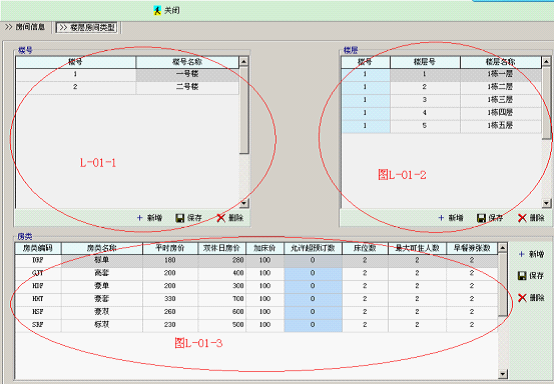Select floor row 1栋二层

tap(441, 87)
